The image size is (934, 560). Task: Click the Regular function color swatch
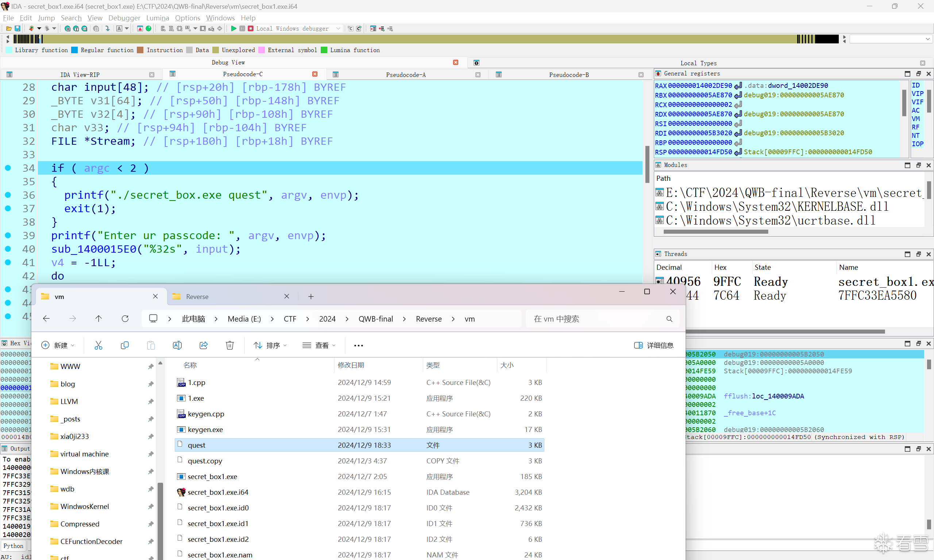[74, 50]
